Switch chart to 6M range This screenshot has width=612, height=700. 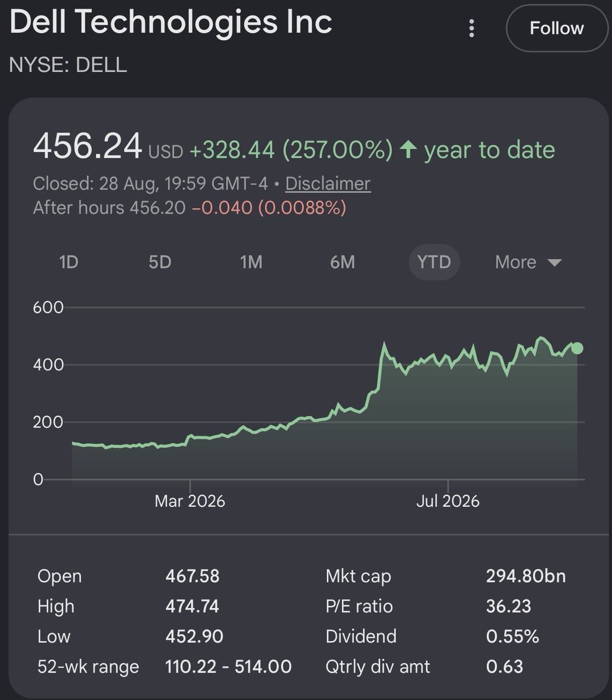(x=342, y=262)
